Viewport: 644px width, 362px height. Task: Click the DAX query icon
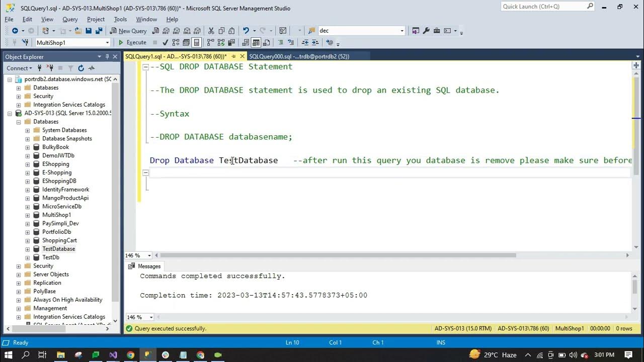tap(197, 31)
